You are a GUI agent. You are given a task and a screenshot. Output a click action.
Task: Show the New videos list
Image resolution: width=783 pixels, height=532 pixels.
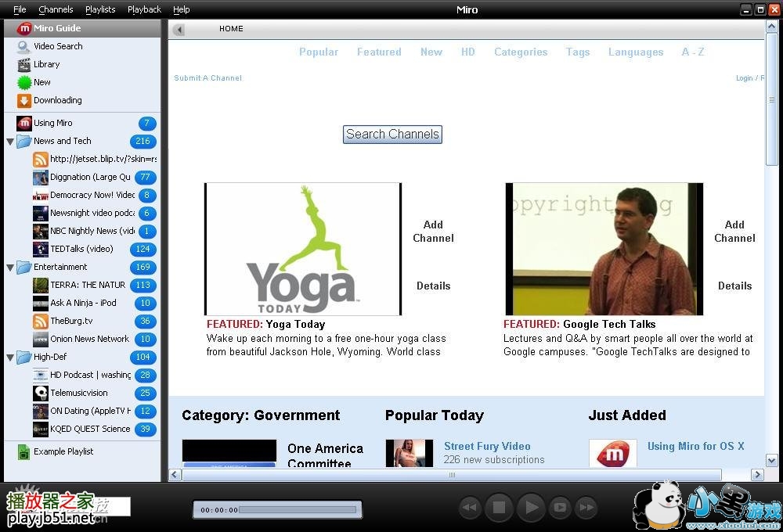coord(82,82)
